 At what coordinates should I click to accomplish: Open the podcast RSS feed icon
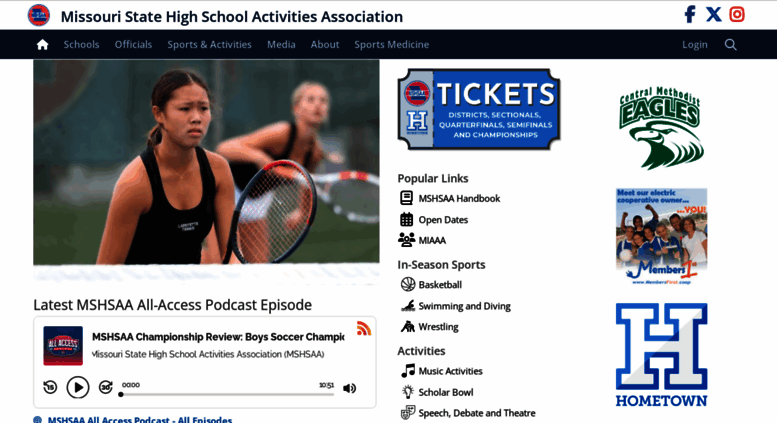[x=364, y=328]
